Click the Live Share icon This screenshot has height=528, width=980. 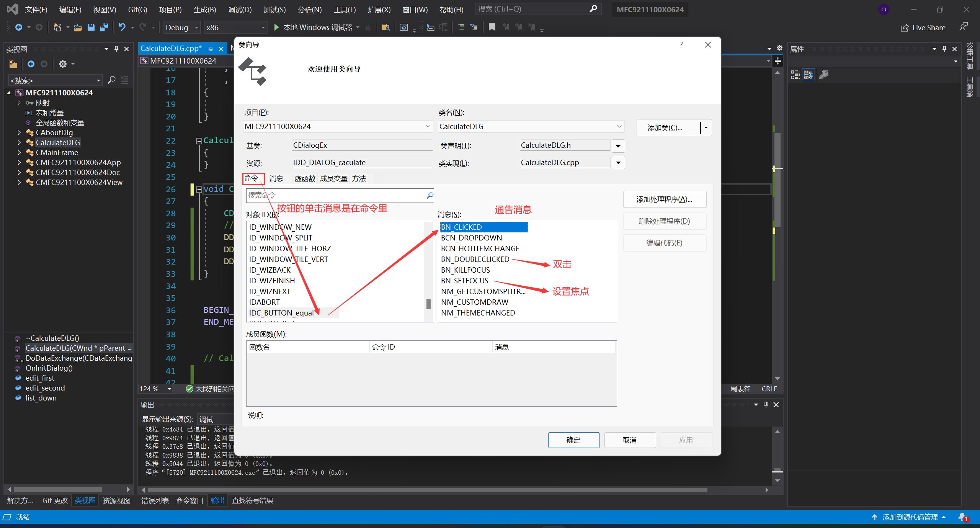[x=905, y=28]
